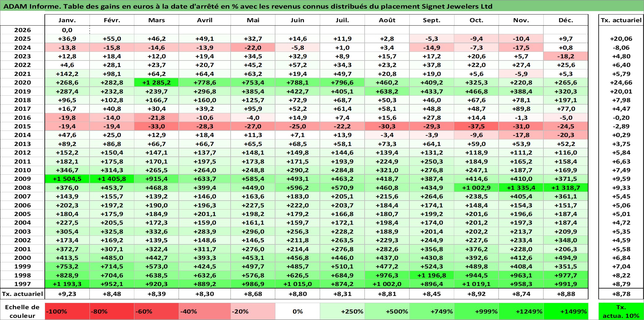644x320 pixels.
Task: Click the 'Déc.' column header
Action: point(566,20)
